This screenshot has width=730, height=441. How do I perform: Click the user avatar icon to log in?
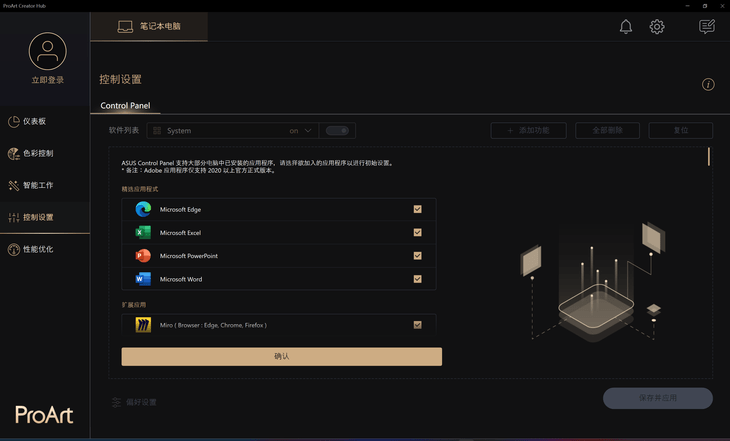pyautogui.click(x=47, y=51)
